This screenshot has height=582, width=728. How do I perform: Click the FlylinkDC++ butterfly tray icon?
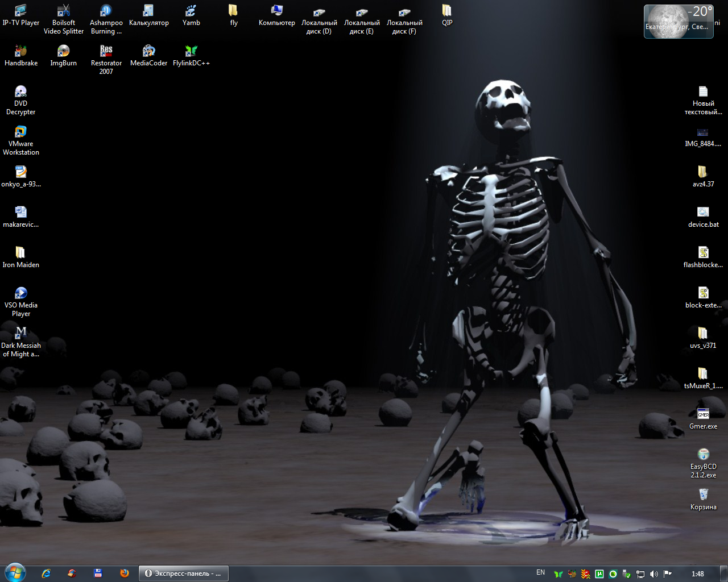(x=559, y=574)
